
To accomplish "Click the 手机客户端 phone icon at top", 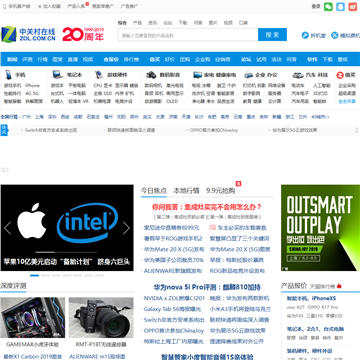I will (x=5, y=6).
